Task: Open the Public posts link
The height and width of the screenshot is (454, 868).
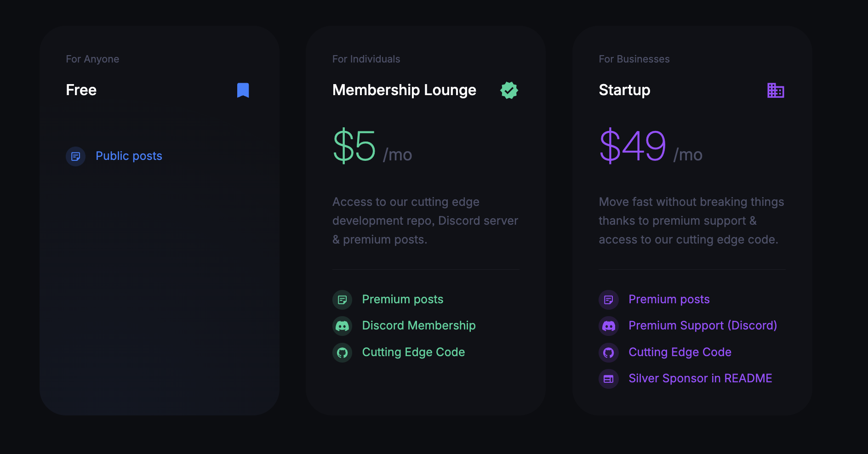Action: [129, 156]
